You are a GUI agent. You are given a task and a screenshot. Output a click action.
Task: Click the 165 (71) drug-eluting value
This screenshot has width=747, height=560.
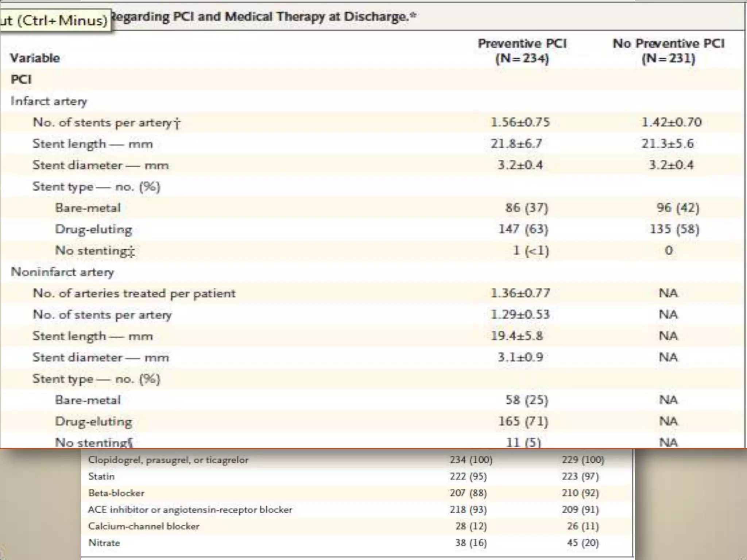(x=523, y=421)
